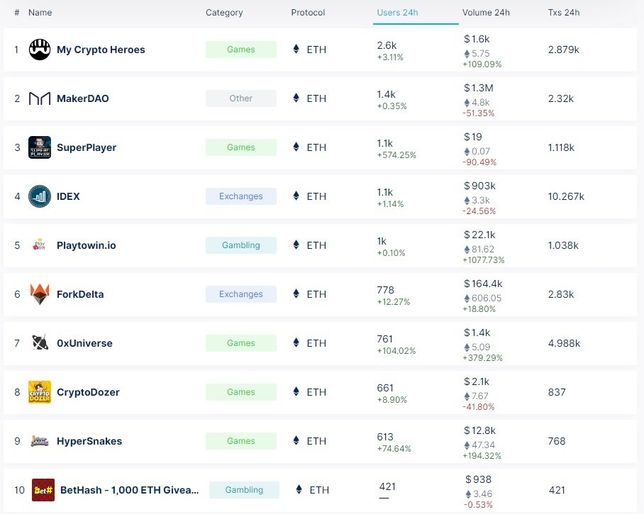
Task: Click the 0xUniverse logo icon
Action: 40,343
